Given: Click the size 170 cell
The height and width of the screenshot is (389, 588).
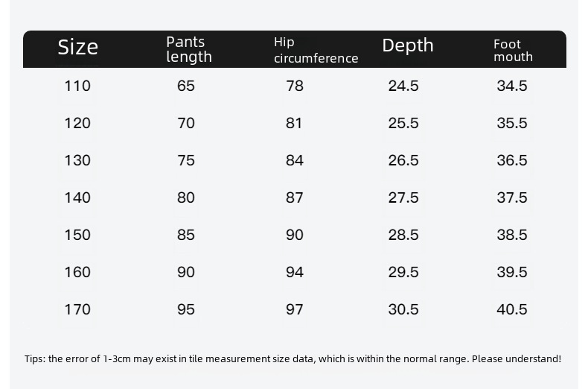Looking at the screenshot, I should click(x=77, y=309).
